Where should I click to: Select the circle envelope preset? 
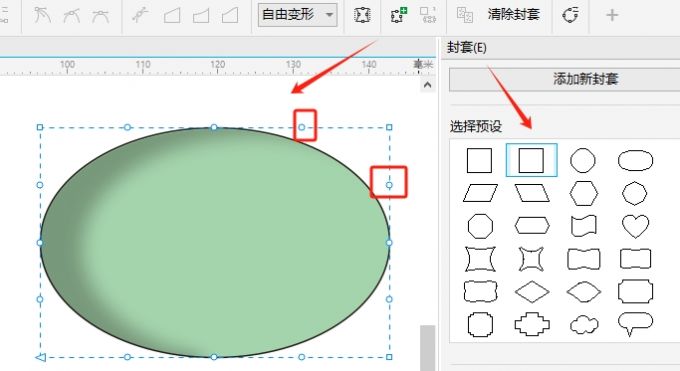tap(583, 161)
